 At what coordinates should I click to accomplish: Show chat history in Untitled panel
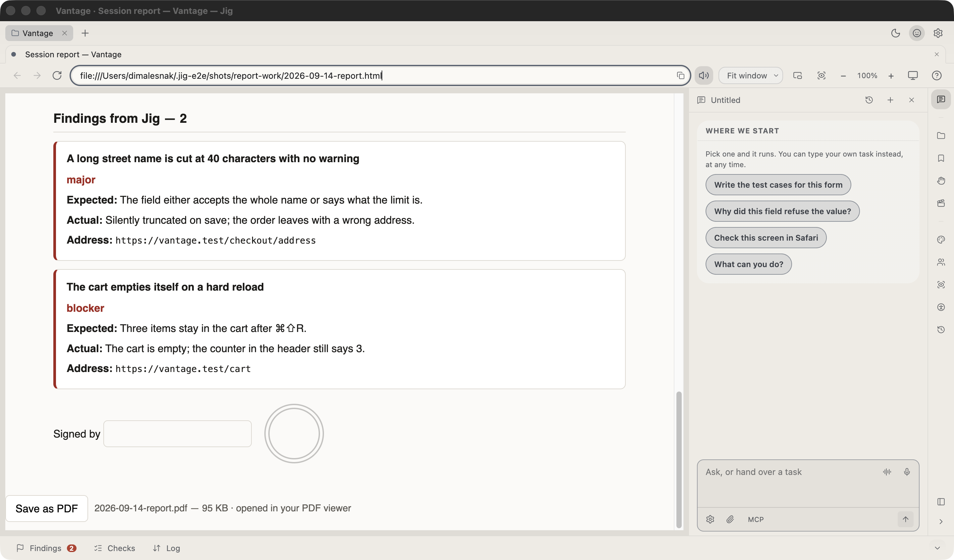click(869, 100)
